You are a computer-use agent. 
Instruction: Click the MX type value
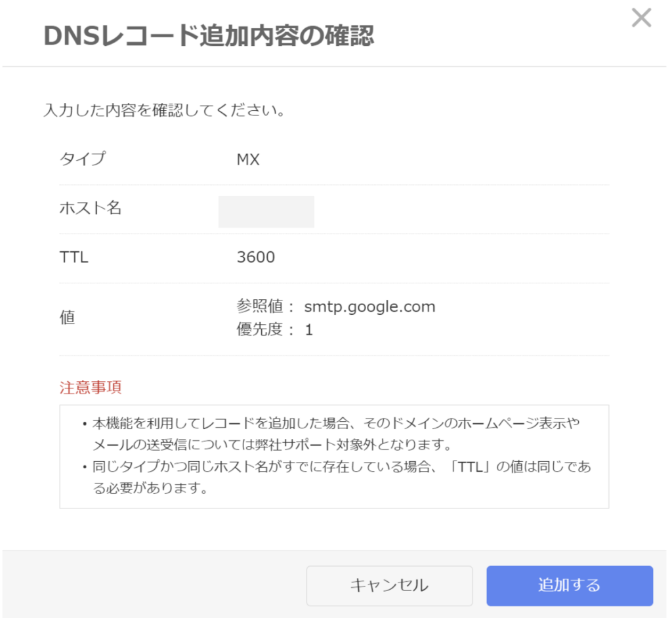click(x=248, y=159)
